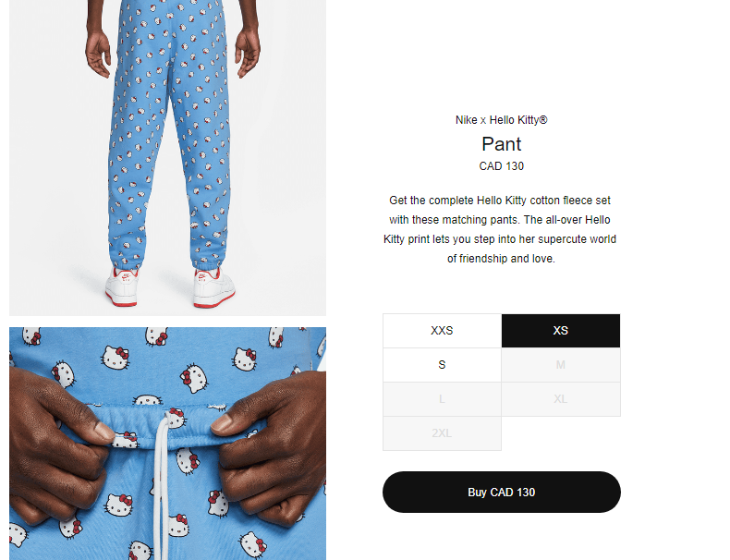Click the disabled 2XL size box
Screen dimensions: 730x560
coord(442,433)
